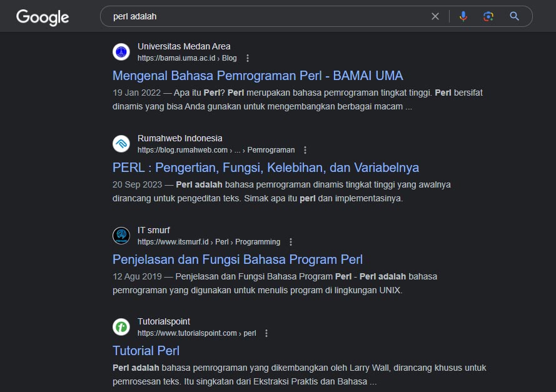Open more options for tutorialspoint.com result
This screenshot has height=392, width=556.
[x=266, y=333]
